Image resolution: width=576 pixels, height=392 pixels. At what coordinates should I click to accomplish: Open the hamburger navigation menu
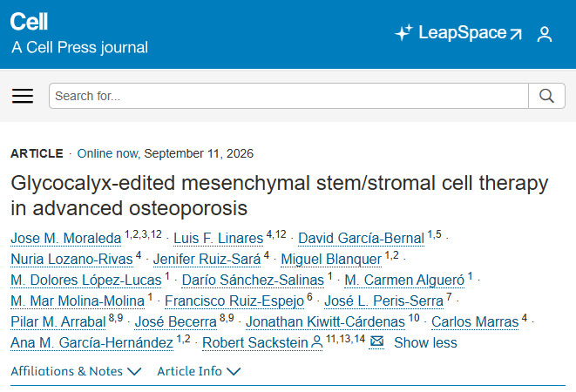point(23,96)
